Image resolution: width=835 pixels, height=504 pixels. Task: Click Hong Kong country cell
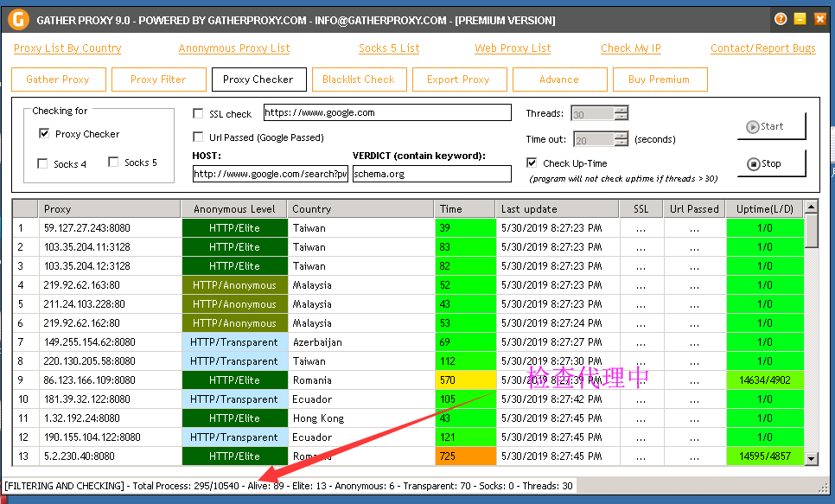360,418
